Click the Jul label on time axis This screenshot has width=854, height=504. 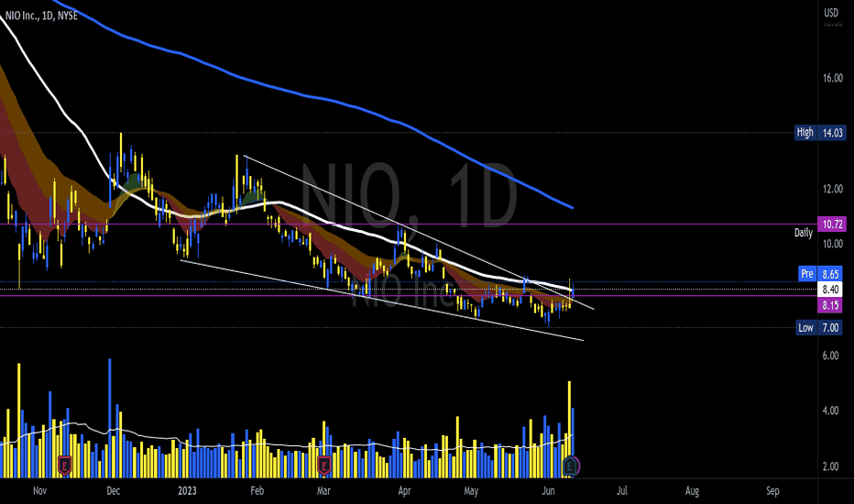coord(621,491)
